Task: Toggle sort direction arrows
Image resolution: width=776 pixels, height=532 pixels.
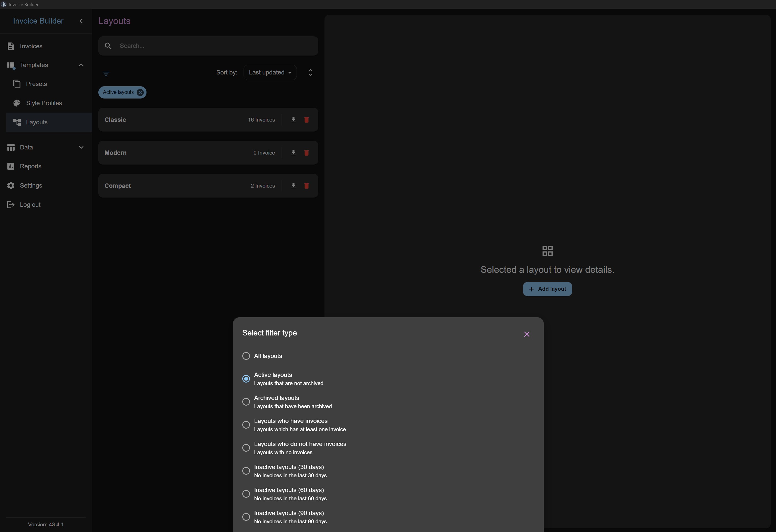Action: tap(311, 72)
